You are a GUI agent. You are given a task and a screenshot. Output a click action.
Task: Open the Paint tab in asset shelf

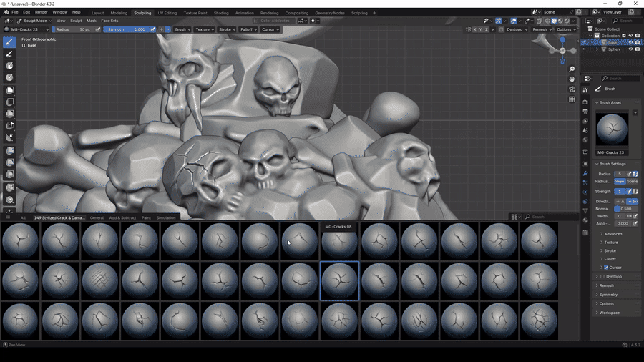coord(146,218)
